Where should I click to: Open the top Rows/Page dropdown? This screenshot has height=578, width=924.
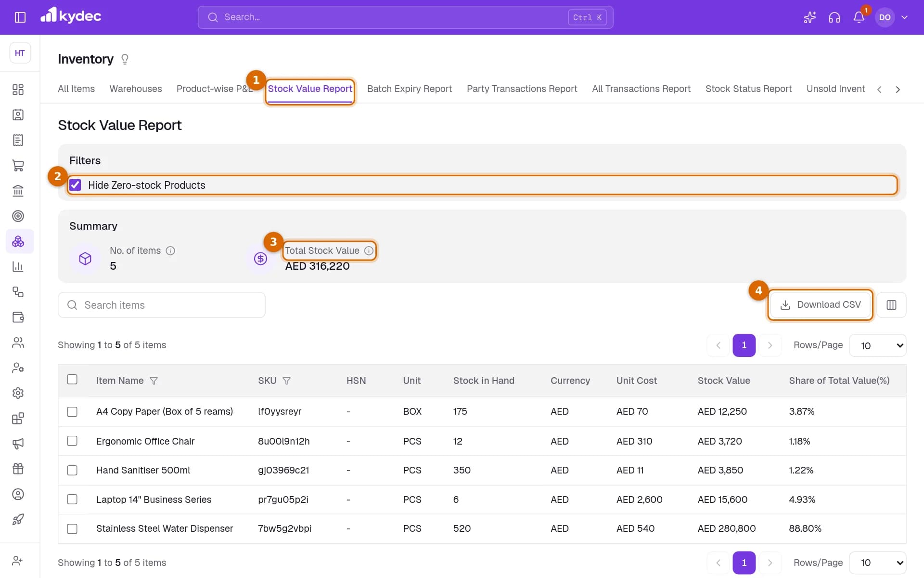[878, 345]
